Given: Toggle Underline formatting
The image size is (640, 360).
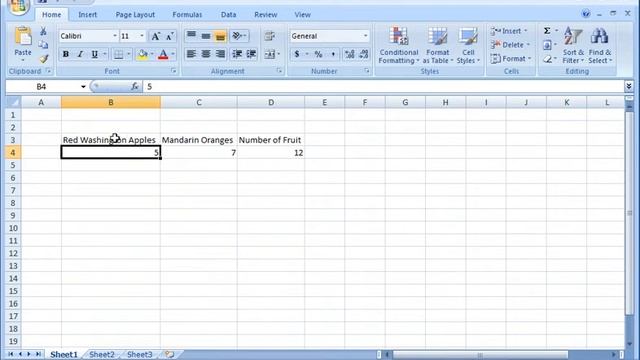Looking at the screenshot, I should 94,54.
